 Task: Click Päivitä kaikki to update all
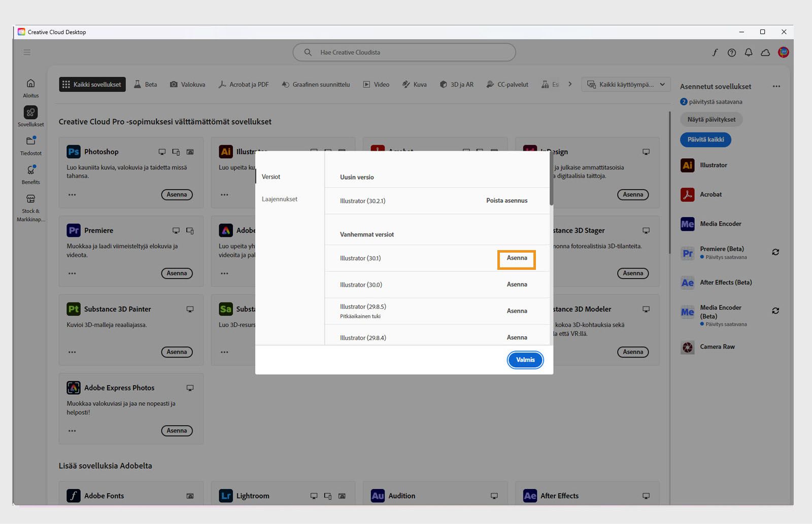point(705,139)
